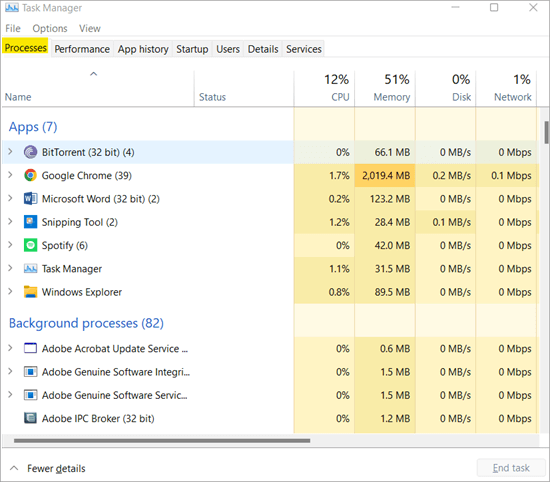The height and width of the screenshot is (482, 550).
Task: Open the Options menu
Action: coord(50,28)
